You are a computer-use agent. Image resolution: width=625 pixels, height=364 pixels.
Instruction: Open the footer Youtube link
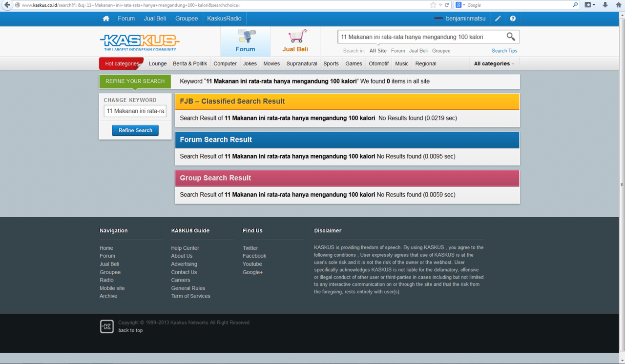pos(252,264)
